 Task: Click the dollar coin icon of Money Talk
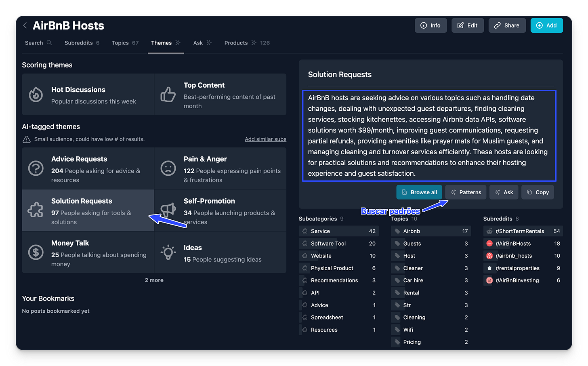click(36, 252)
